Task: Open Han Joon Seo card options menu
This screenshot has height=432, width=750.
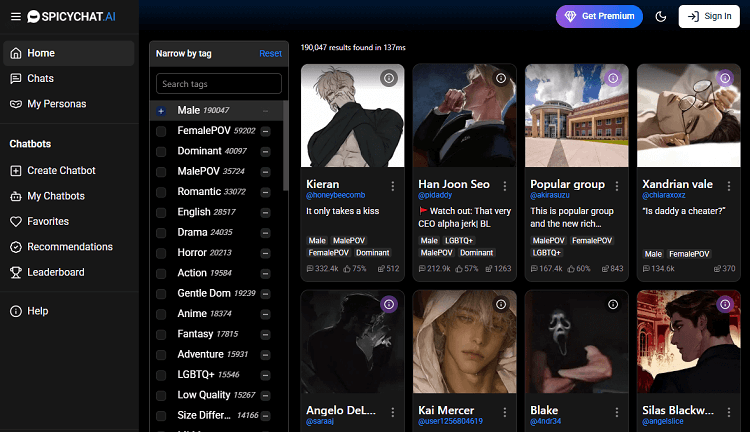Action: pyautogui.click(x=505, y=186)
